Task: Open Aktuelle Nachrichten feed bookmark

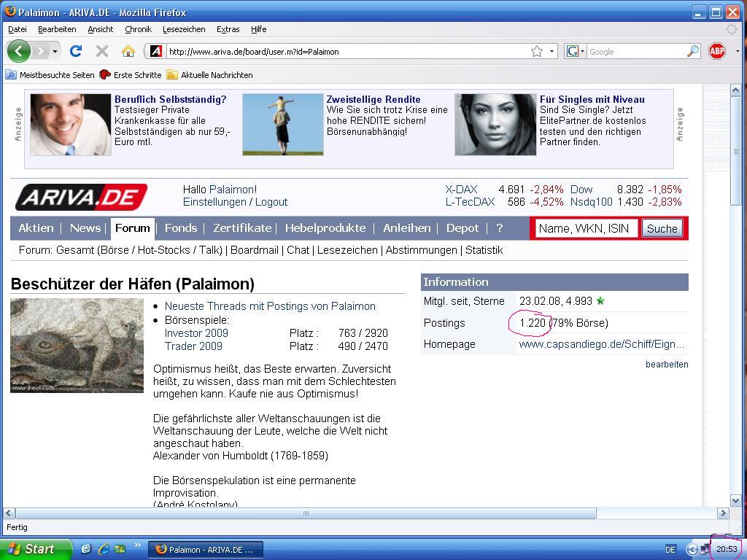Action: coord(209,75)
